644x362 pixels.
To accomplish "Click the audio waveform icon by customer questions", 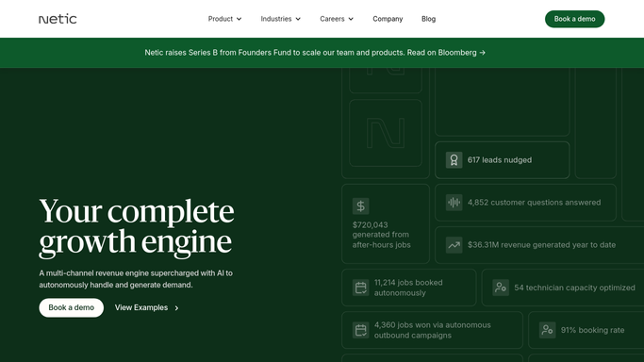I will click(454, 203).
